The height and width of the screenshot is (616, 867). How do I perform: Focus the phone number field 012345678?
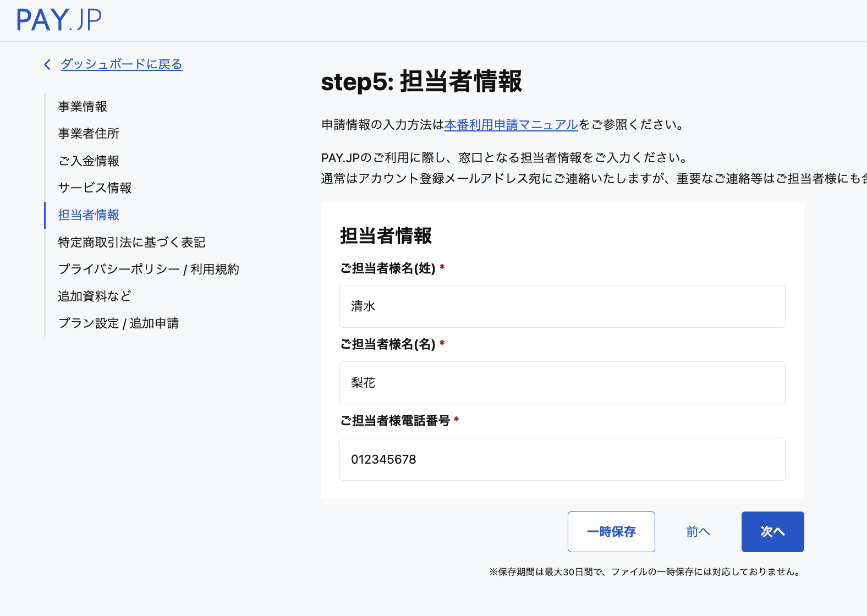562,459
